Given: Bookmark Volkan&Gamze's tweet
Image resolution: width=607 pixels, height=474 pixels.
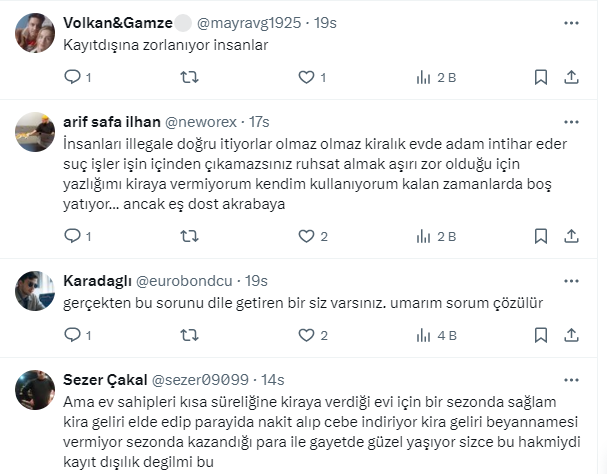Looking at the screenshot, I should tap(540, 77).
